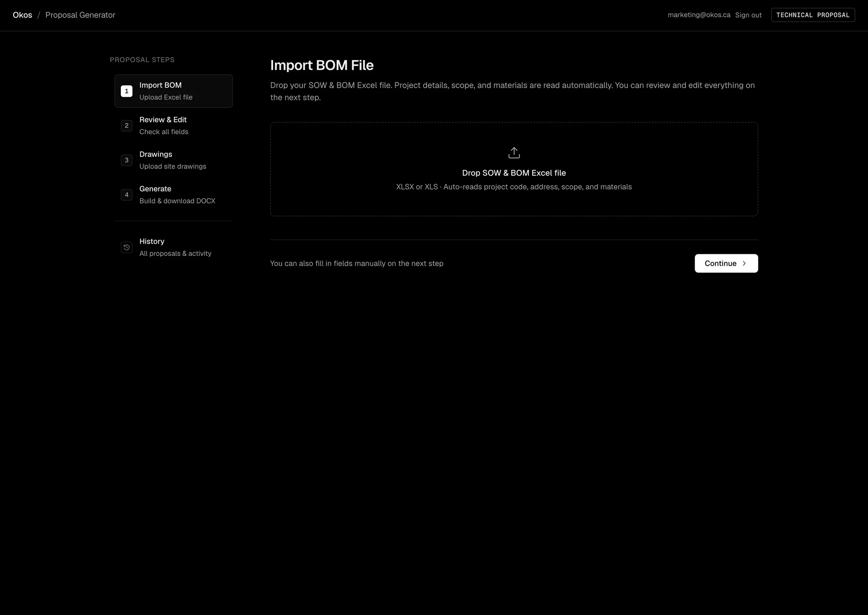This screenshot has height=615, width=868.
Task: Open History of all proposals
Action: [x=174, y=247]
